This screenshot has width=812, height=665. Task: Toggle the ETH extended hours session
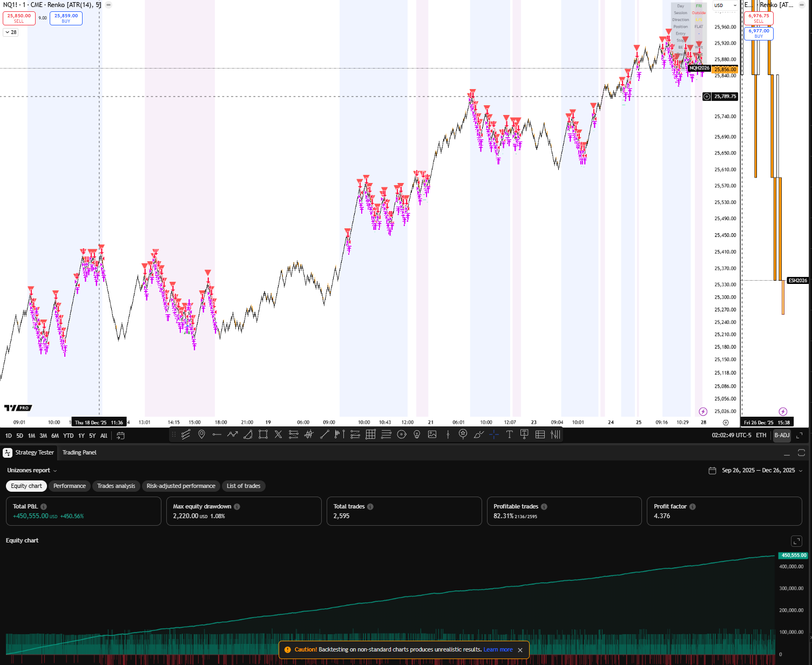click(761, 435)
